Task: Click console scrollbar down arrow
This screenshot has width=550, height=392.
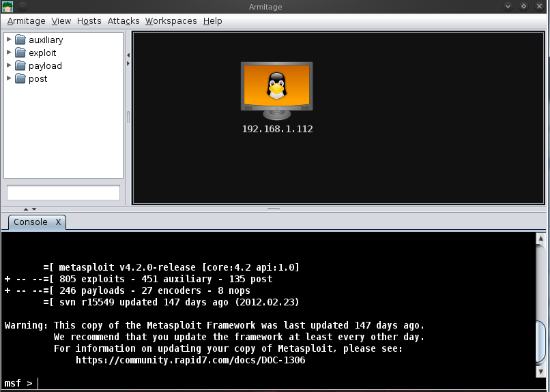Action: [x=540, y=372]
